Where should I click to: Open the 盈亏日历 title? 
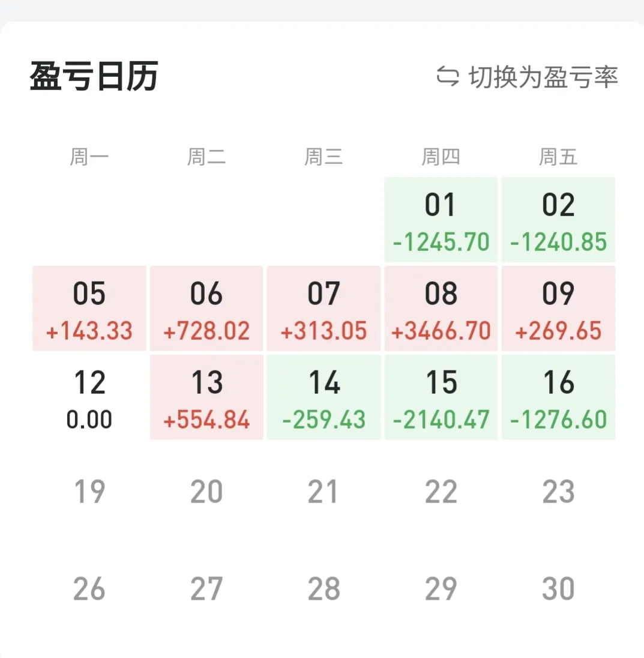coord(94,77)
